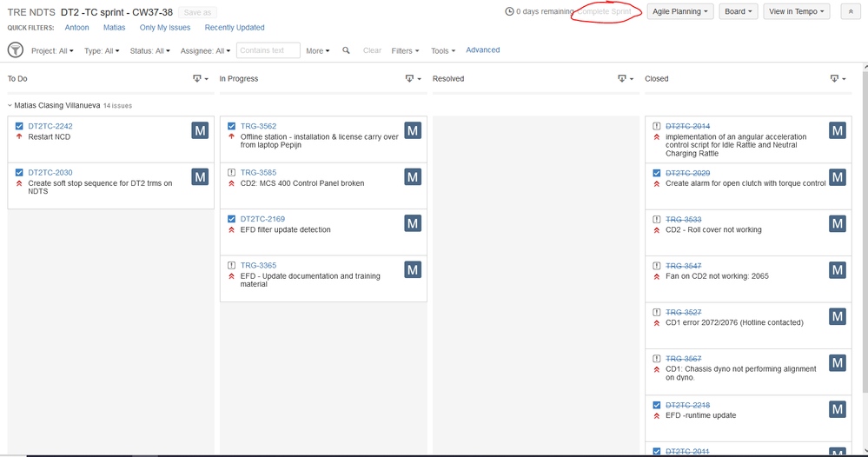Click task checkbox icon on DT2TC-2169

pyautogui.click(x=231, y=219)
